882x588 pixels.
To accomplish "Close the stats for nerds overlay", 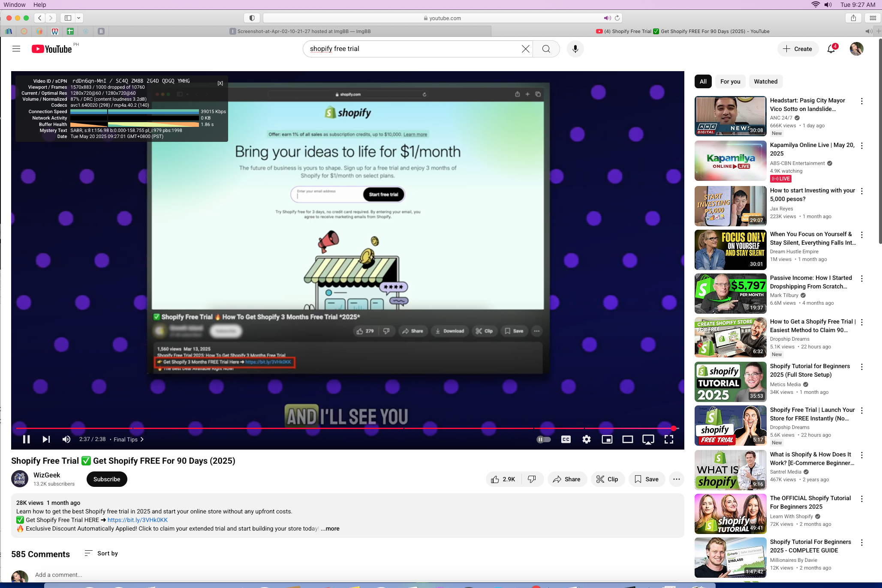I will [x=220, y=83].
